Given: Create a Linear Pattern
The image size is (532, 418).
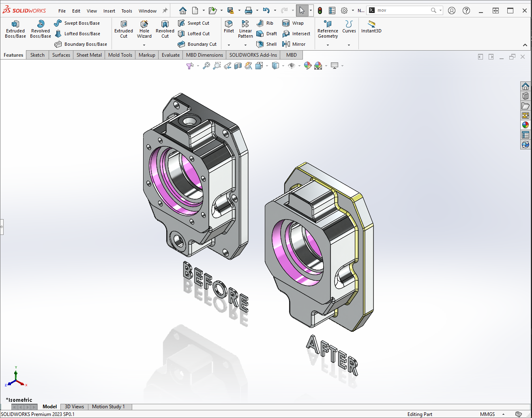Looking at the screenshot, I should (x=245, y=29).
